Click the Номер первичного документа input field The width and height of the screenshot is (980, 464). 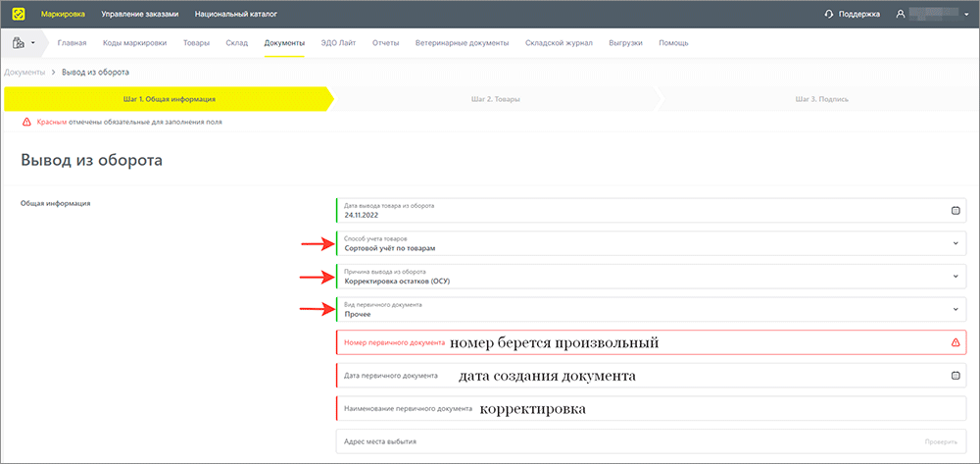(x=652, y=342)
